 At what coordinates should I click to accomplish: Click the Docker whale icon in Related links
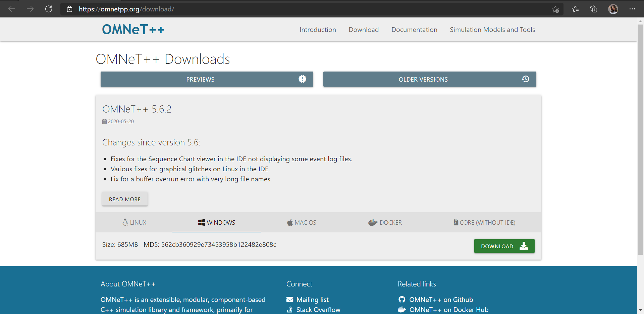[x=402, y=310]
